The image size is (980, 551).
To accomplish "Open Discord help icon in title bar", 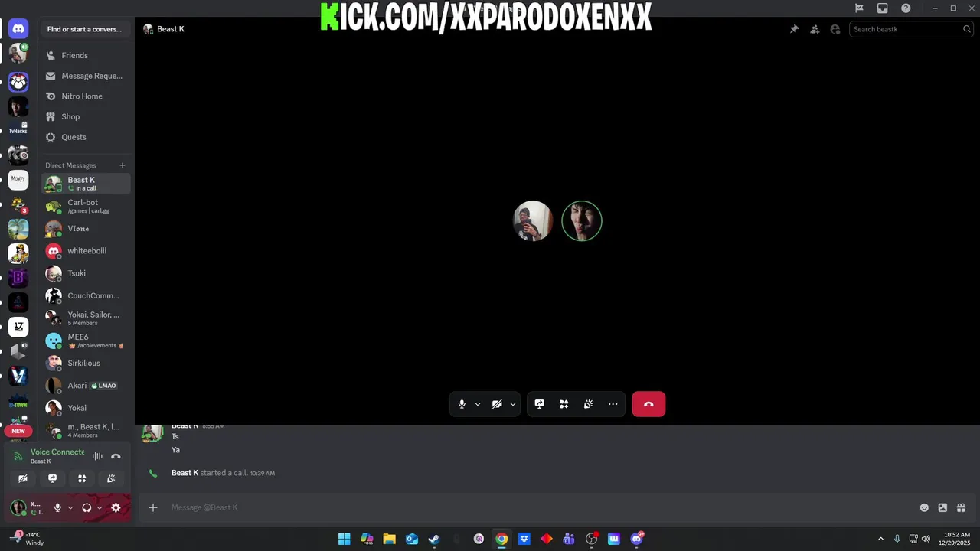I will [906, 8].
